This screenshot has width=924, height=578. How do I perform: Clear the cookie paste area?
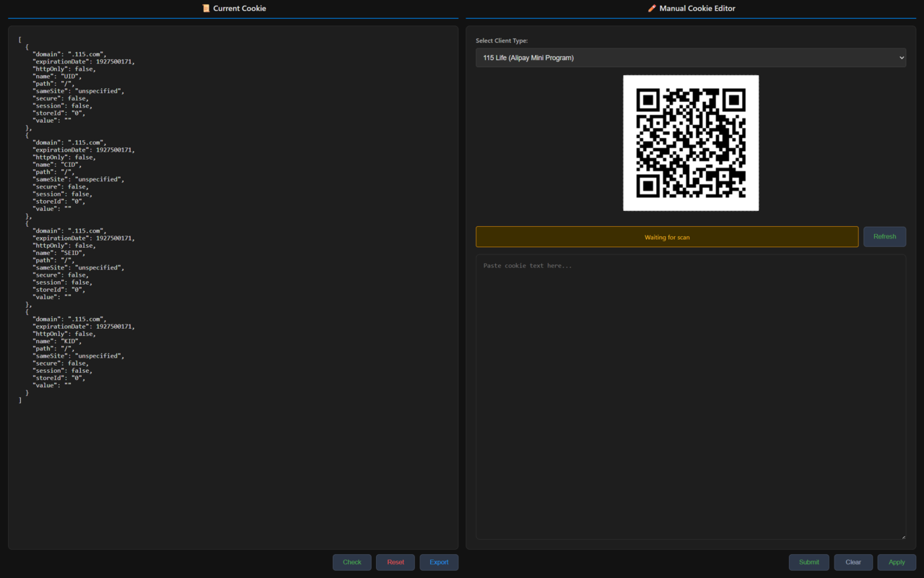pos(853,562)
